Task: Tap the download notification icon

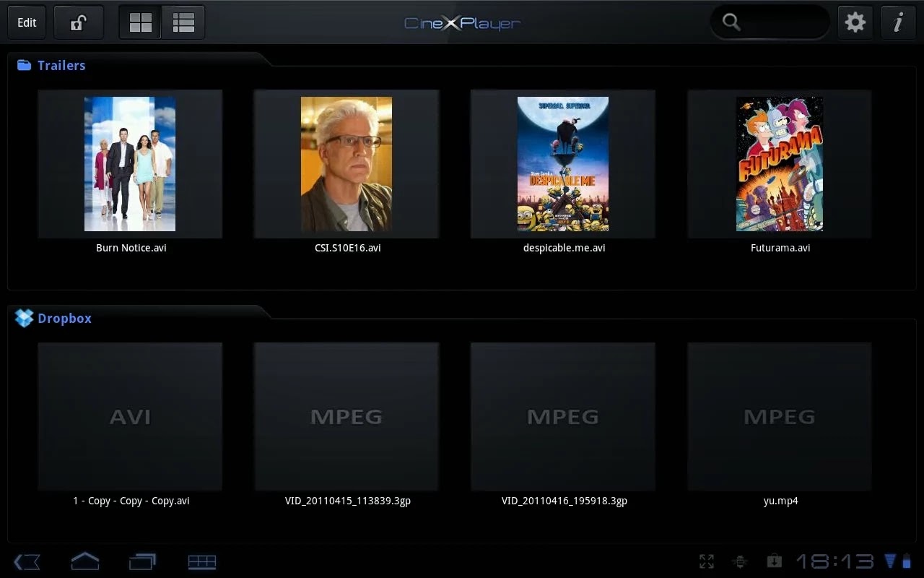Action: pyautogui.click(x=774, y=561)
